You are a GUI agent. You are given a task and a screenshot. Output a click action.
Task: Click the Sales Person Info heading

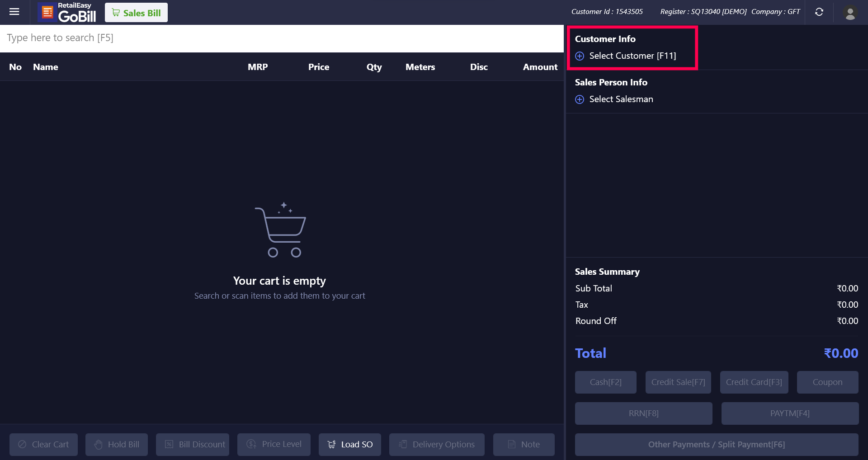pos(611,82)
